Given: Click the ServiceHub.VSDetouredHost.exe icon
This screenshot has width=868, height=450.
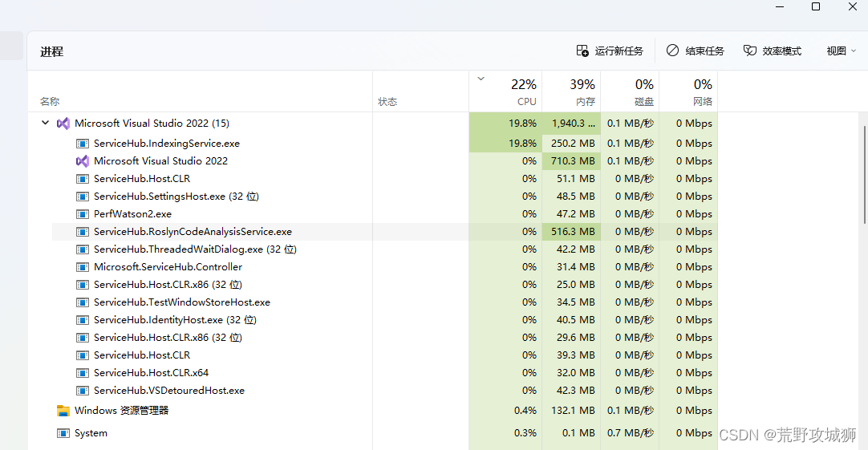Looking at the screenshot, I should coord(83,391).
